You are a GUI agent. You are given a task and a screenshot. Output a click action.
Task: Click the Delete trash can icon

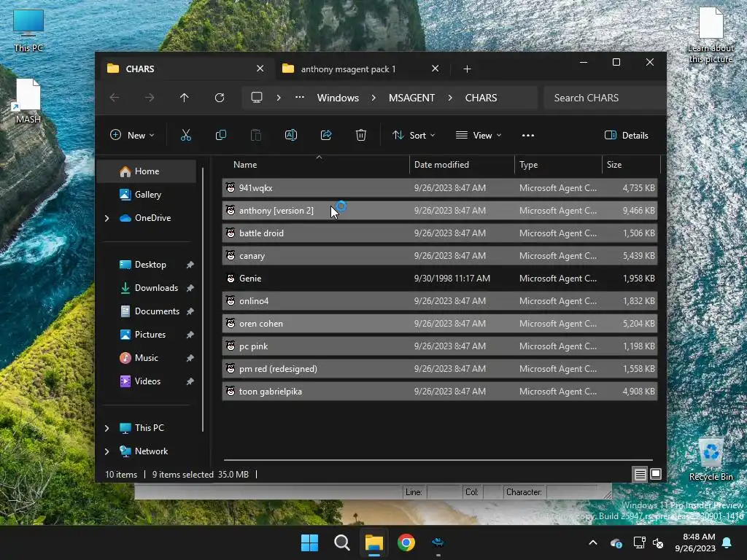[x=361, y=135]
